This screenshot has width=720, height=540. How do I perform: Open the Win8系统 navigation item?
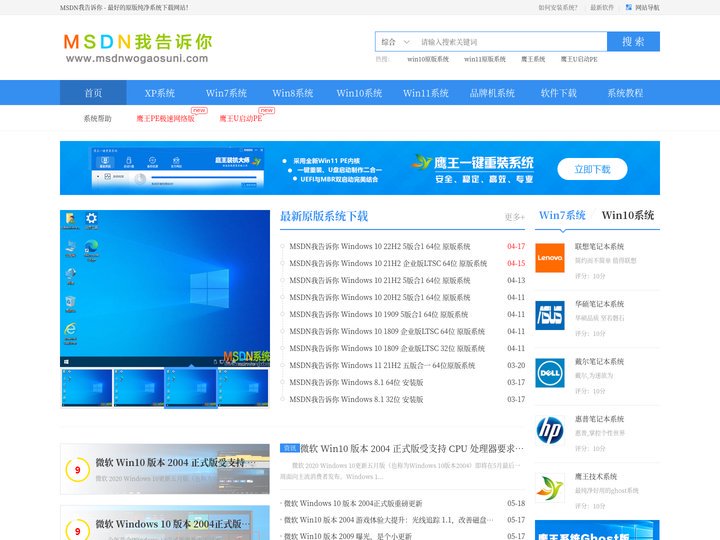point(292,93)
